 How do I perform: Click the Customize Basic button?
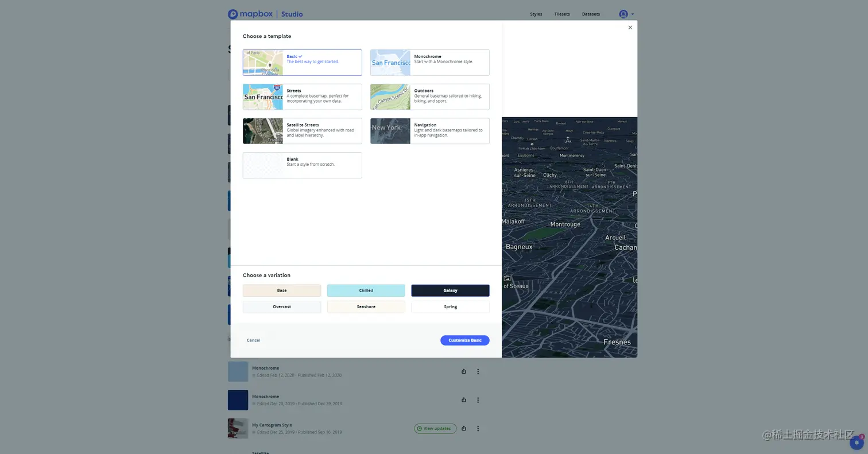(x=465, y=340)
